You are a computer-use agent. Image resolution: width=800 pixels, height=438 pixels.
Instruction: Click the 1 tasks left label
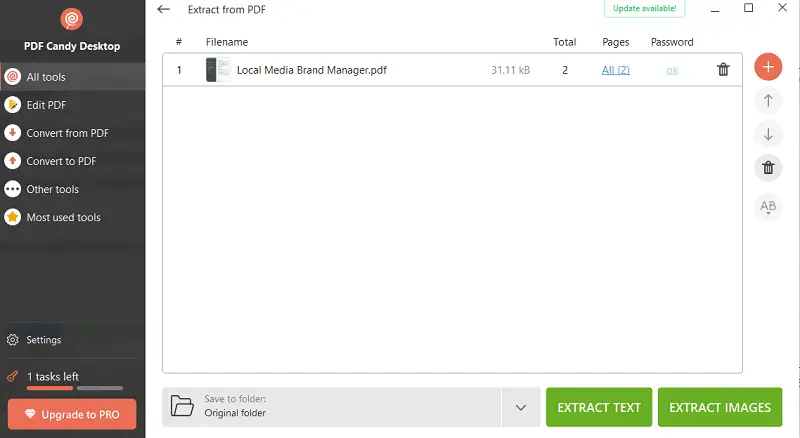click(53, 377)
